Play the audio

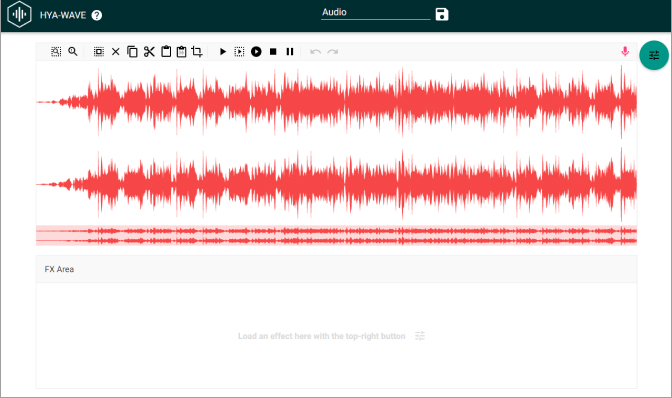tap(222, 52)
